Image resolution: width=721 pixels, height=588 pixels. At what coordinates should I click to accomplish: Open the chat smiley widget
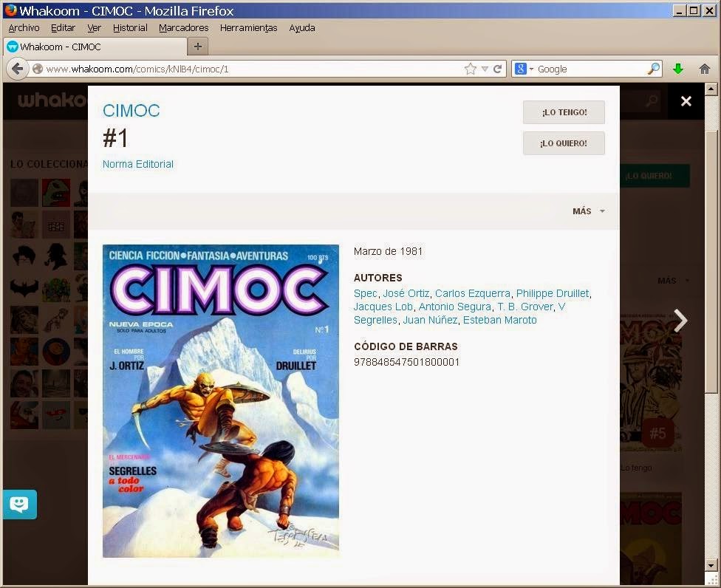tap(19, 505)
